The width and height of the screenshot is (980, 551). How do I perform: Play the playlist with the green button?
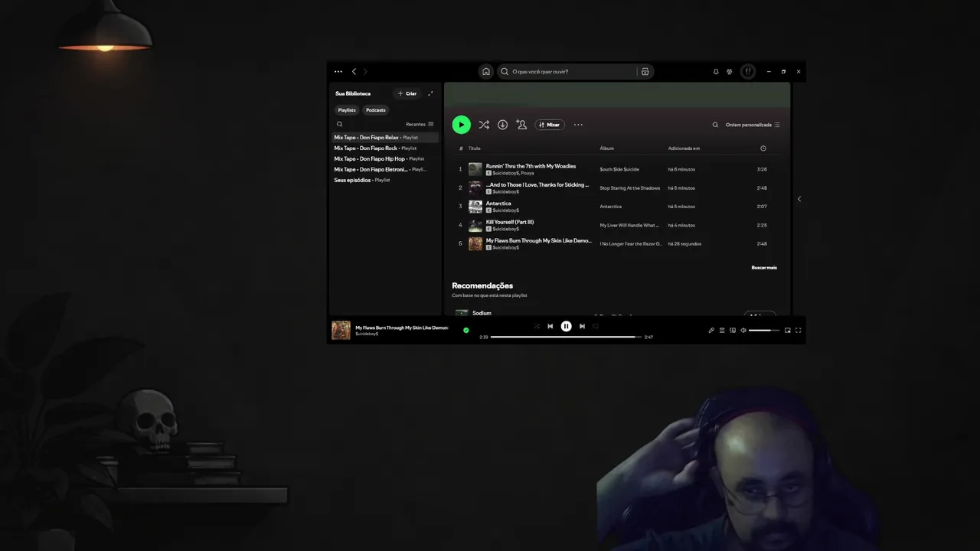pos(461,125)
